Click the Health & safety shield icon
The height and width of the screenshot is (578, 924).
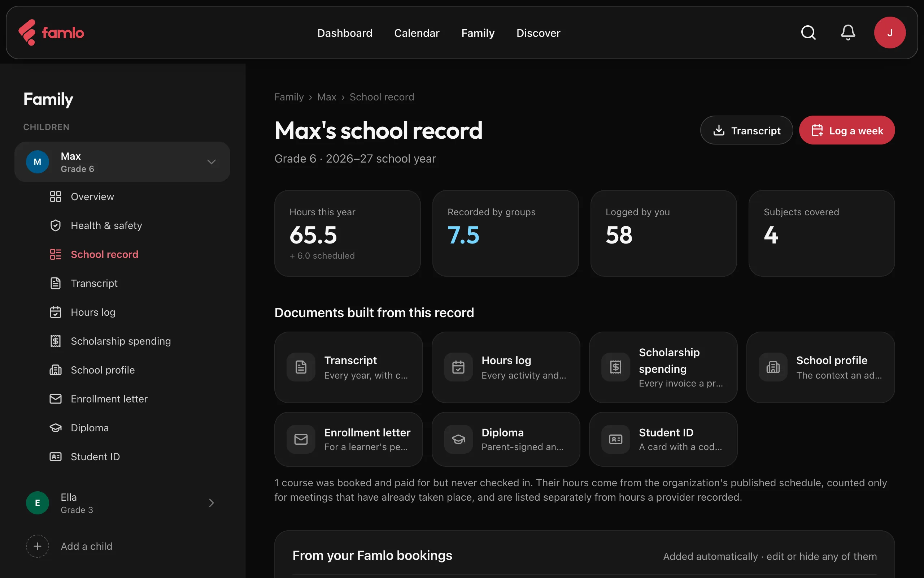click(x=55, y=225)
